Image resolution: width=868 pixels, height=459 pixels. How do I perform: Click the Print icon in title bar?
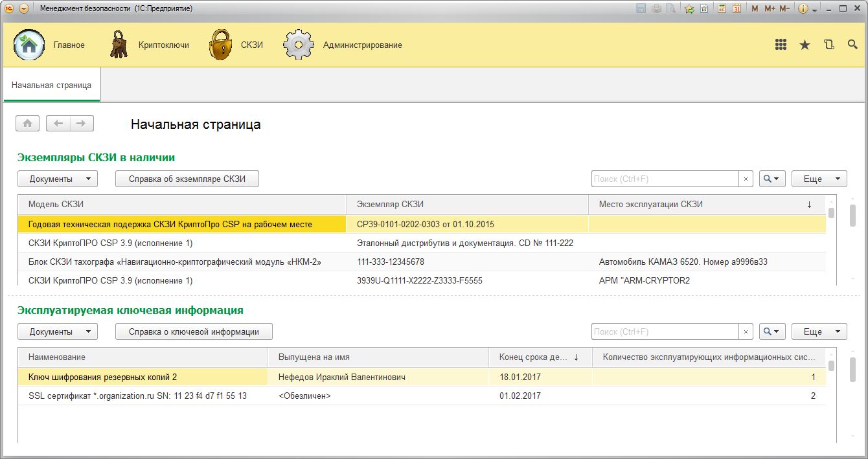coord(656,8)
